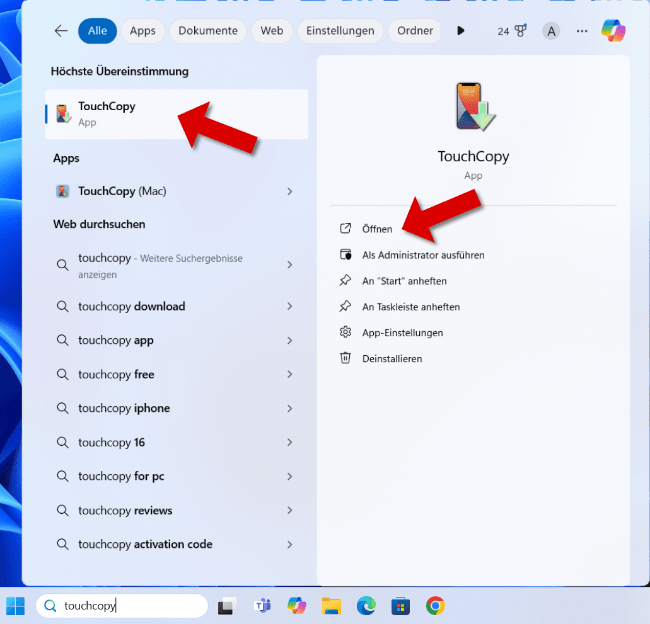Switch to the Apps filter tab
Viewport: 650px width, 624px height.
(x=143, y=31)
